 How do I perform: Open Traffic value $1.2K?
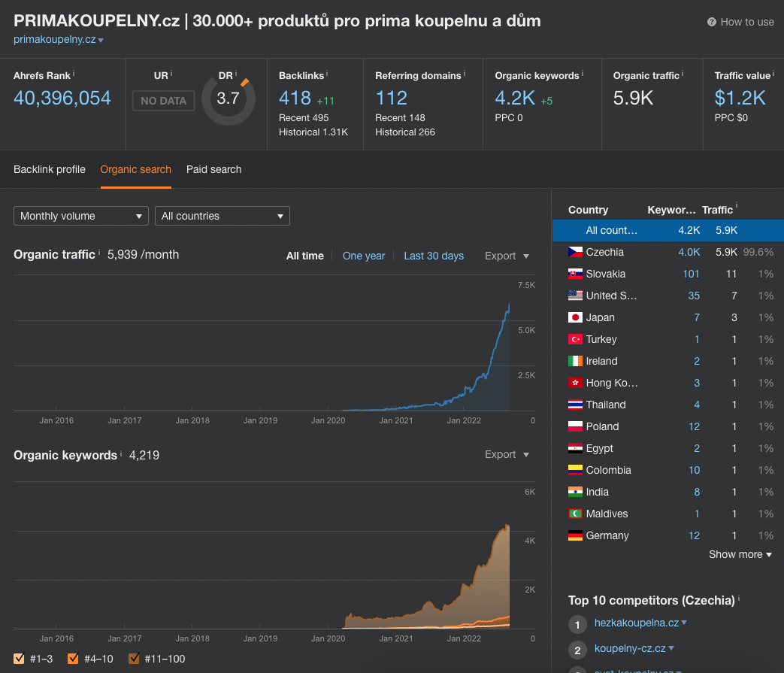click(740, 98)
